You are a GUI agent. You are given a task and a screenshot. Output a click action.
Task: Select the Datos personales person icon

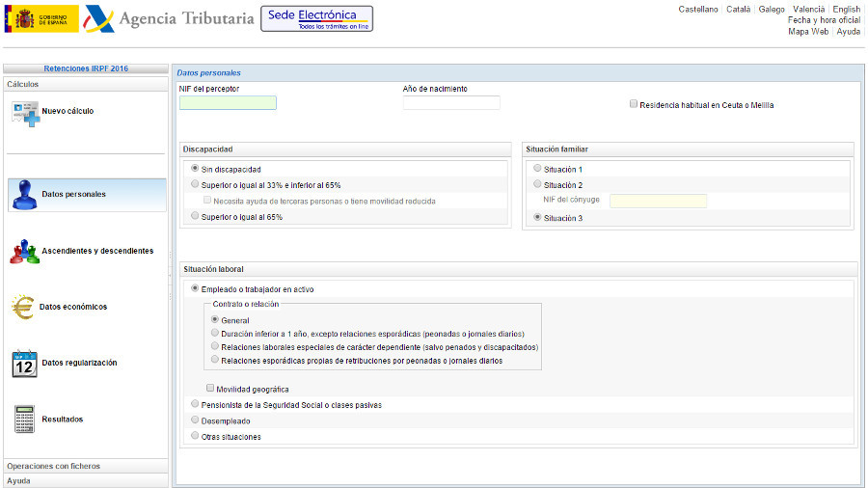pyautogui.click(x=24, y=195)
